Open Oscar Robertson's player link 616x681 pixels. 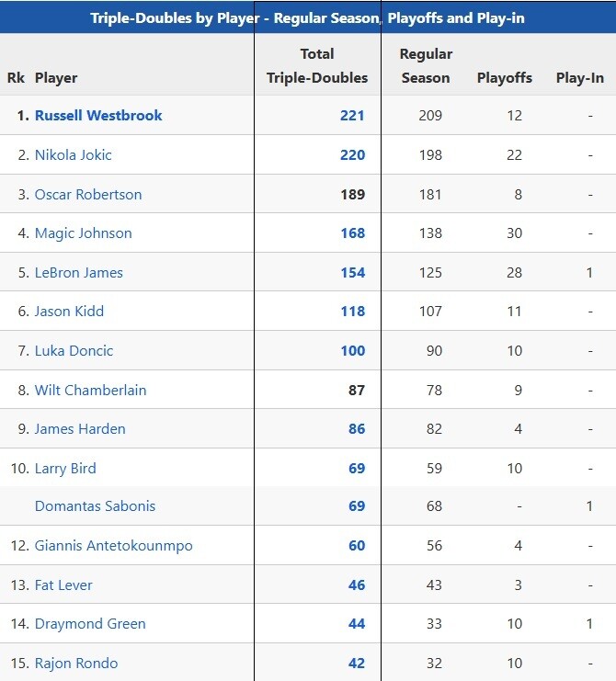tap(88, 195)
